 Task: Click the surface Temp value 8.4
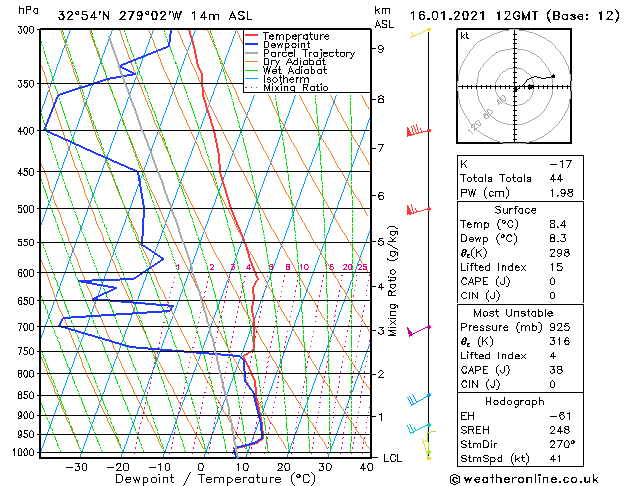(x=558, y=224)
